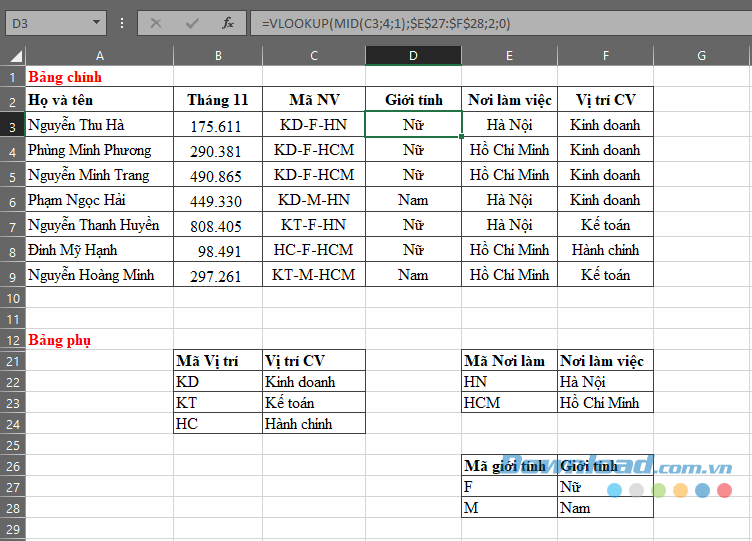Select employee code KT-F-HN
Viewport: 752px width, 541px height.
click(x=314, y=224)
